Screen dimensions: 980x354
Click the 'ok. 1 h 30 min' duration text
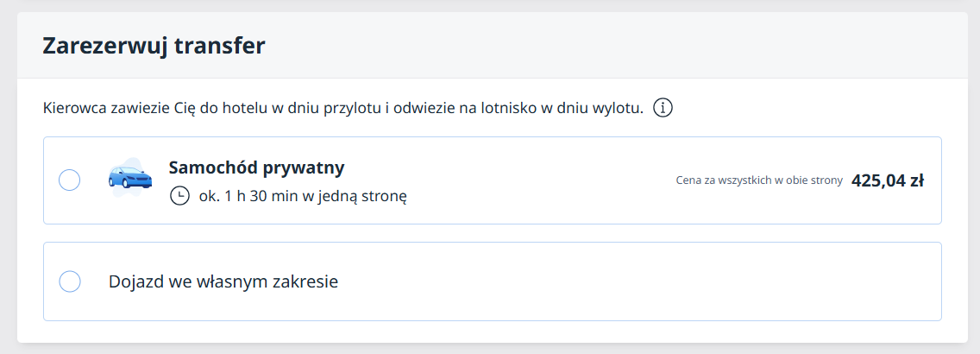tap(250, 196)
